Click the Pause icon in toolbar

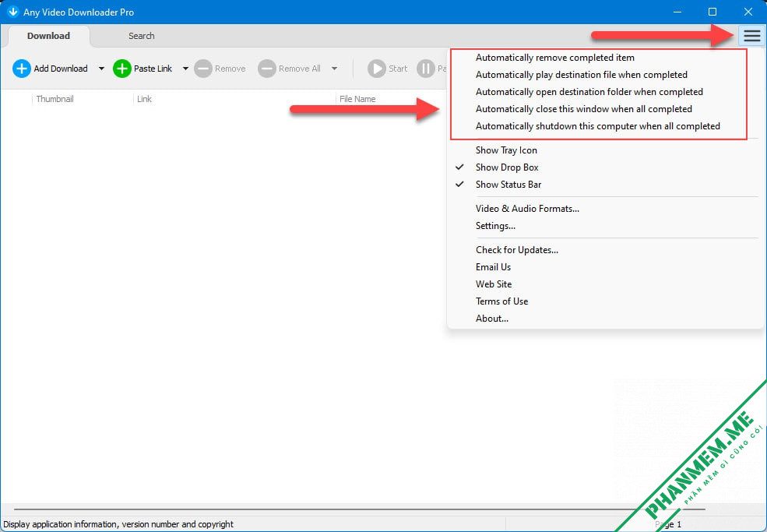coord(426,69)
